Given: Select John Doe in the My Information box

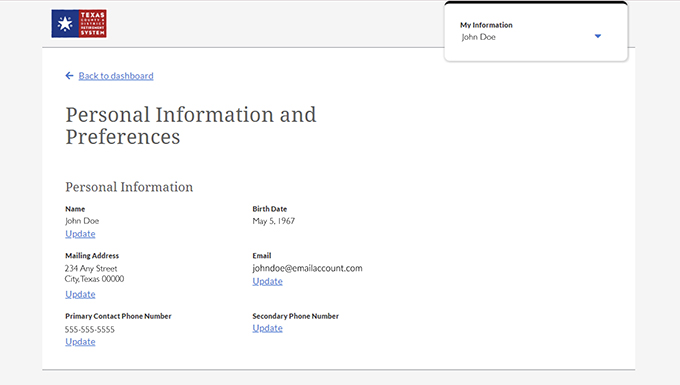Looking at the screenshot, I should click(x=478, y=37).
